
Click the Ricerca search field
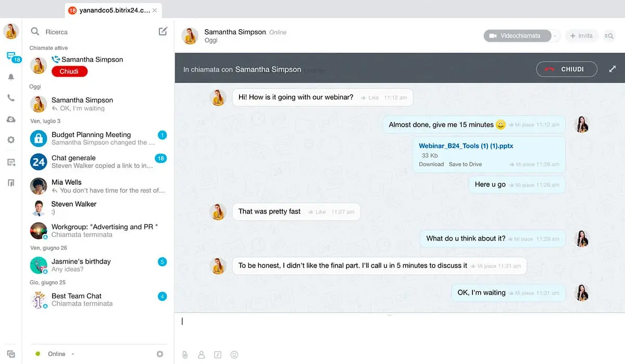tap(99, 32)
